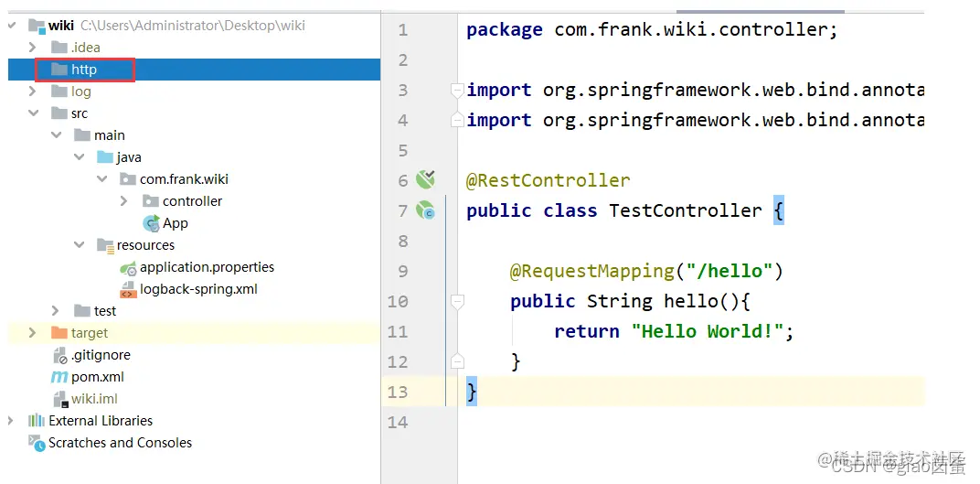Image resolution: width=980 pixels, height=484 pixels.
Task: Select the .gitignore file
Action: (x=101, y=355)
